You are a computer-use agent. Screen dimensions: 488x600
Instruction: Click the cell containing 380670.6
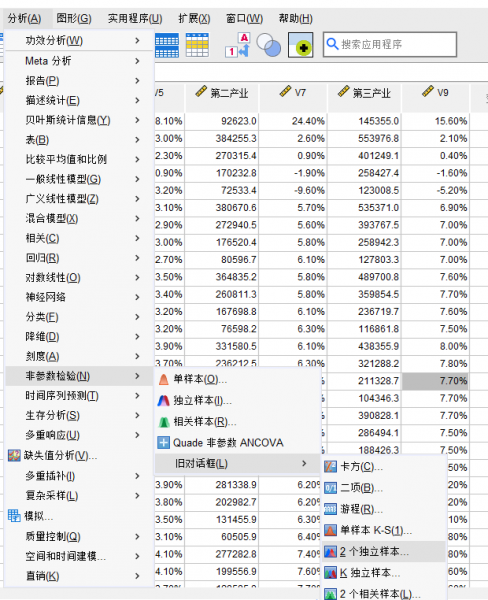tap(222, 208)
